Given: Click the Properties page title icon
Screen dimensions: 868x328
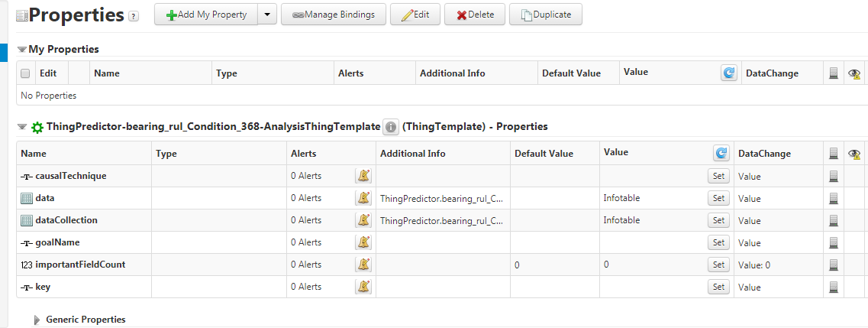Looking at the screenshot, I should click(22, 16).
